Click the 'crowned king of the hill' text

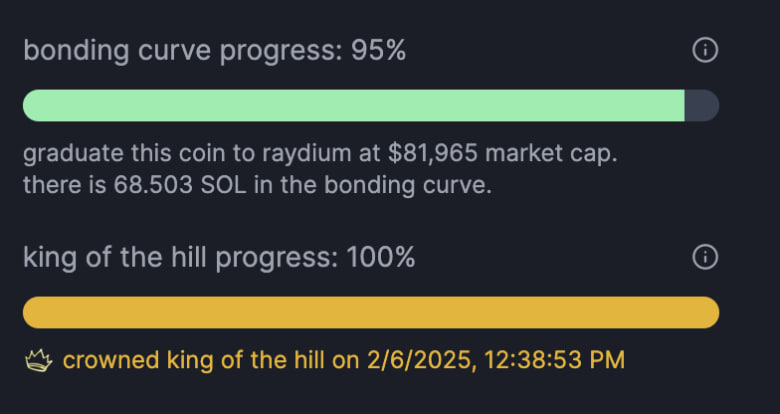[194, 360]
